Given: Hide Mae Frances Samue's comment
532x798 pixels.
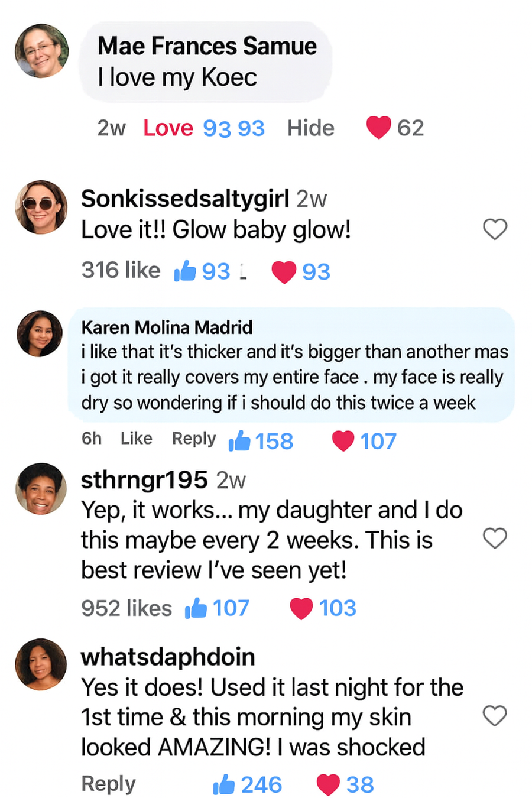Looking at the screenshot, I should (x=310, y=128).
